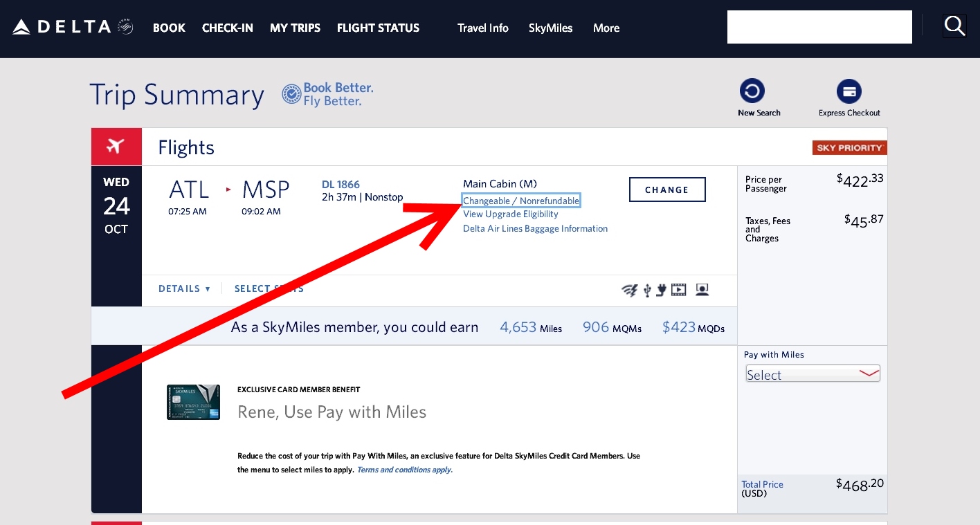Click inside the header search field
The image size is (980, 525).
[x=819, y=27]
